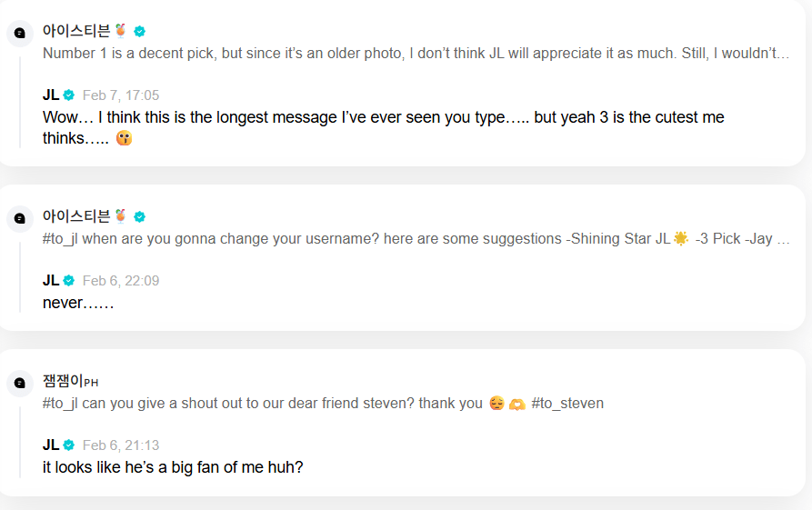Click JL's verified badge on Feb 6, 22:09 reply
The image size is (812, 510).
69,280
